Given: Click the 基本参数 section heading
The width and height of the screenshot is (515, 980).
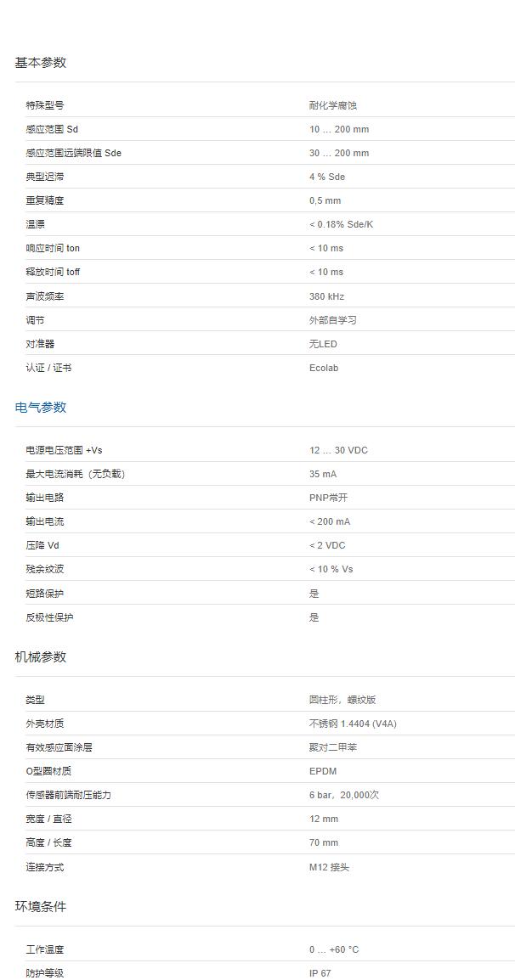Looking at the screenshot, I should pos(40,63).
